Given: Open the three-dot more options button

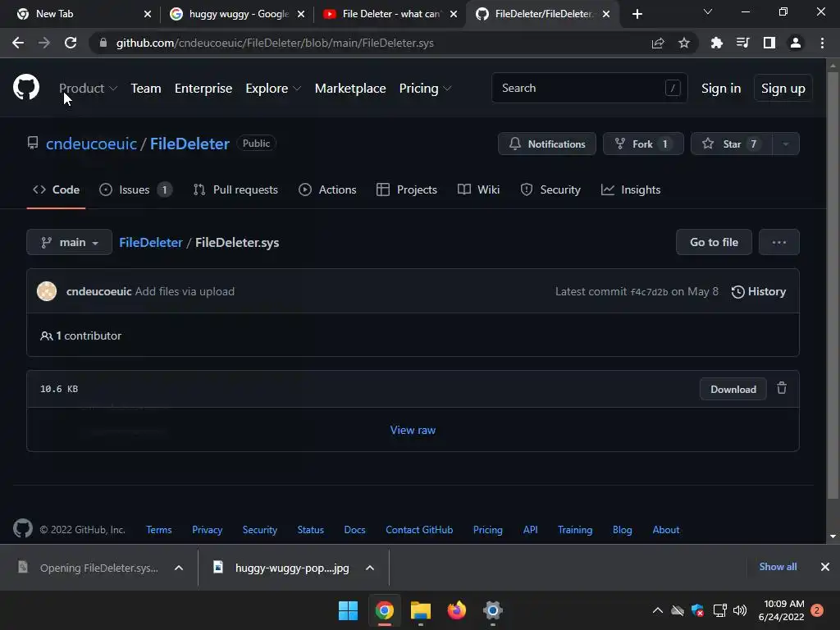Looking at the screenshot, I should coord(779,242).
